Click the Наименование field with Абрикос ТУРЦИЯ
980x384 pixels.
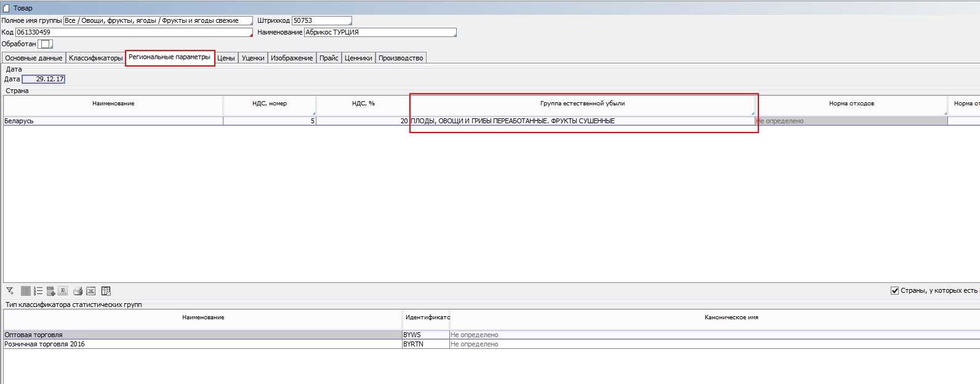[380, 32]
